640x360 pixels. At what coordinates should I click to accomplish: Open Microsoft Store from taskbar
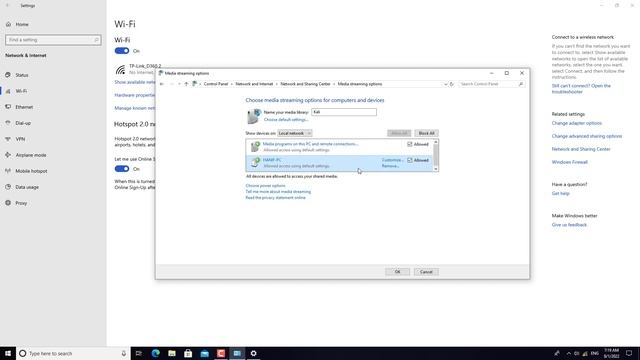[x=188, y=353]
